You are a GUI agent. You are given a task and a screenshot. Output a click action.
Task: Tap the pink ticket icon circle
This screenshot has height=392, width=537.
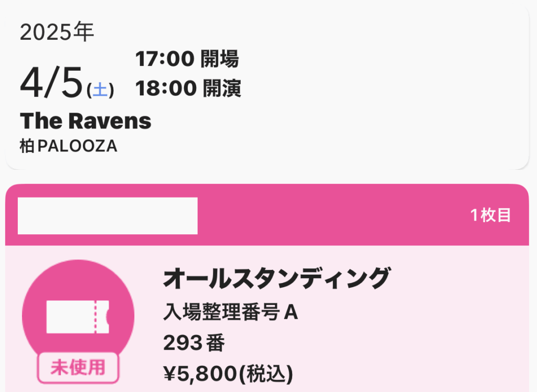coord(78,315)
